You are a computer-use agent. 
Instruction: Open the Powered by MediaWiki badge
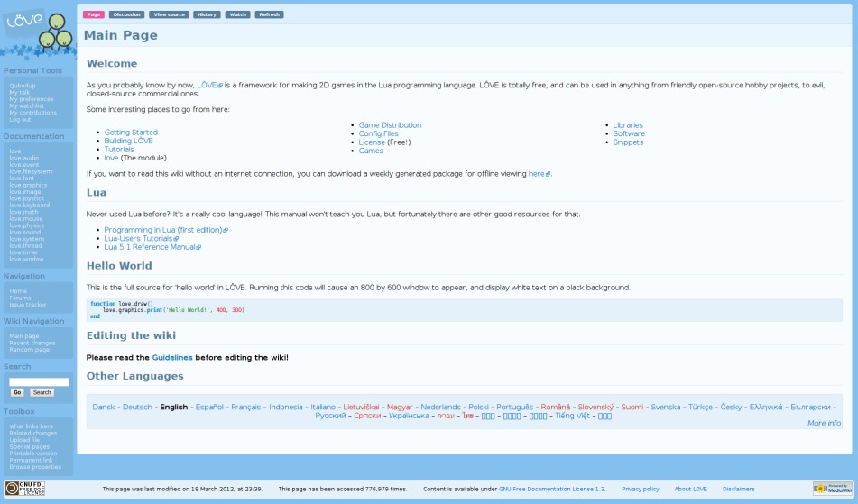[832, 488]
